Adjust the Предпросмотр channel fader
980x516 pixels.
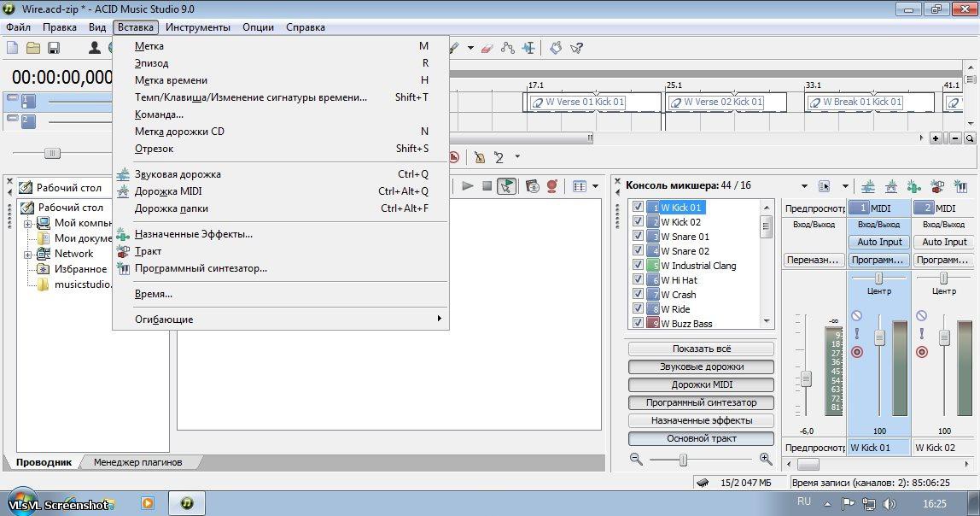click(806, 379)
